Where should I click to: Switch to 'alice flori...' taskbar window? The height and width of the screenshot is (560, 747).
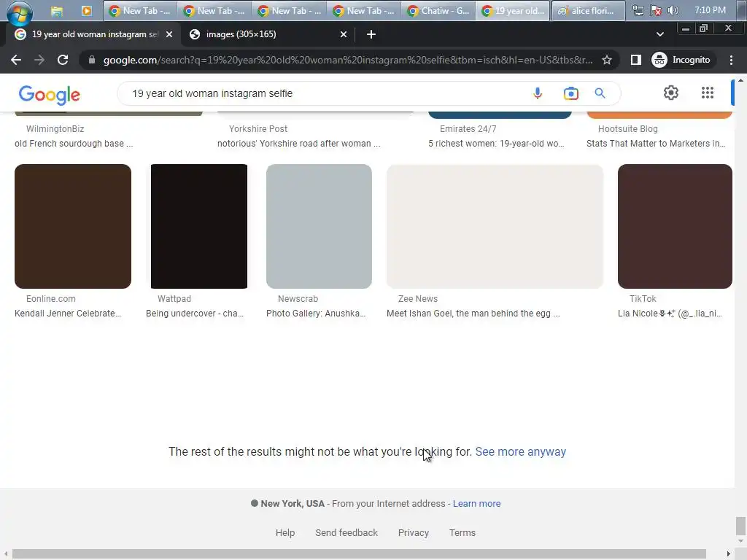coord(589,10)
